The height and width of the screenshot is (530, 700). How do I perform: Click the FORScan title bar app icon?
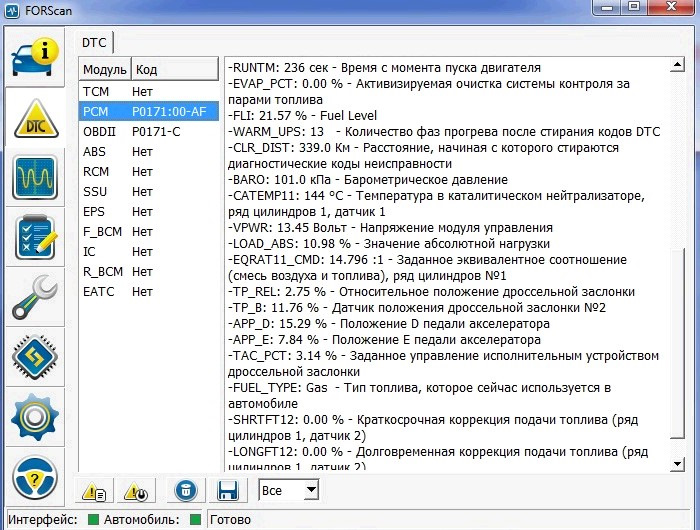12,11
